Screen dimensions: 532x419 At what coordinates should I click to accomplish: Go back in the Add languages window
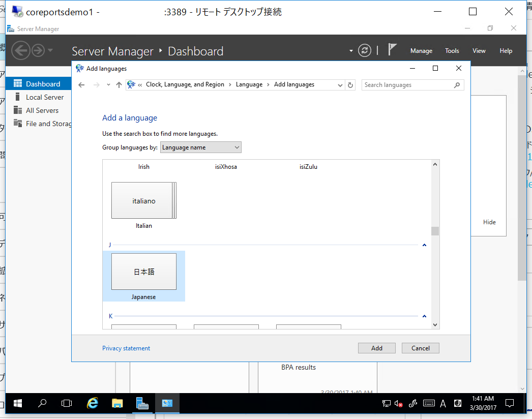tap(81, 85)
